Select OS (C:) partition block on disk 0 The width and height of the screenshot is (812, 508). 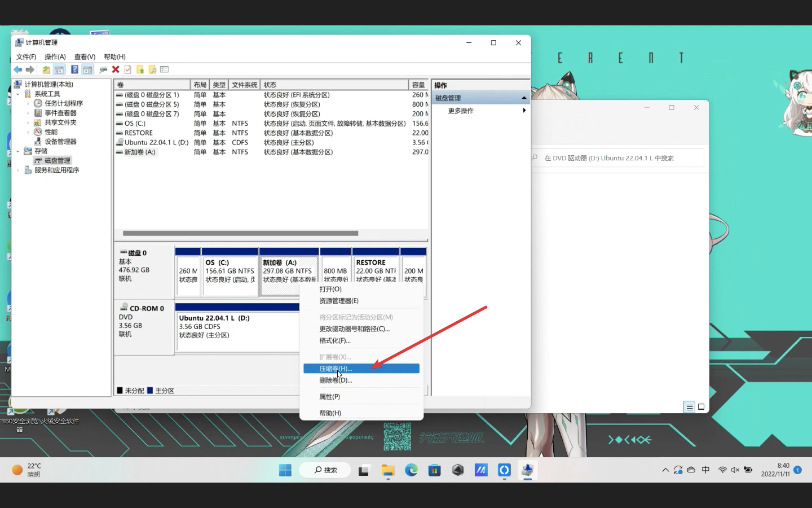pos(230,271)
